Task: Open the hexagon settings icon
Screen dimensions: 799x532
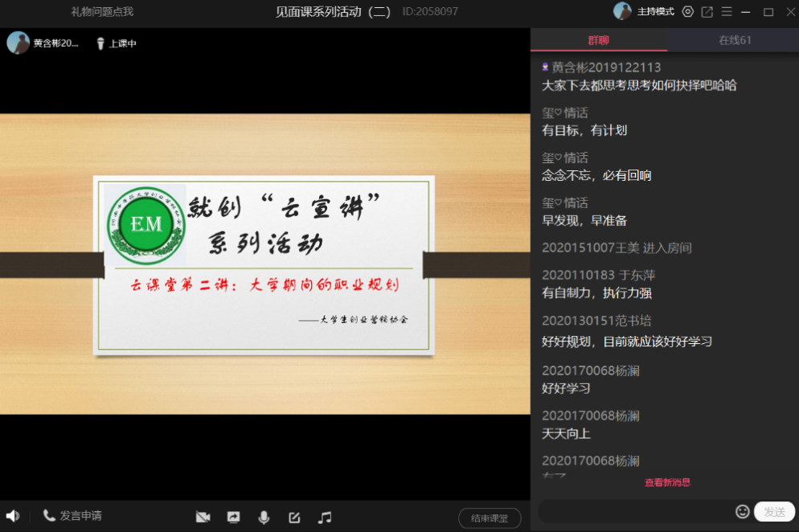Action: click(687, 11)
